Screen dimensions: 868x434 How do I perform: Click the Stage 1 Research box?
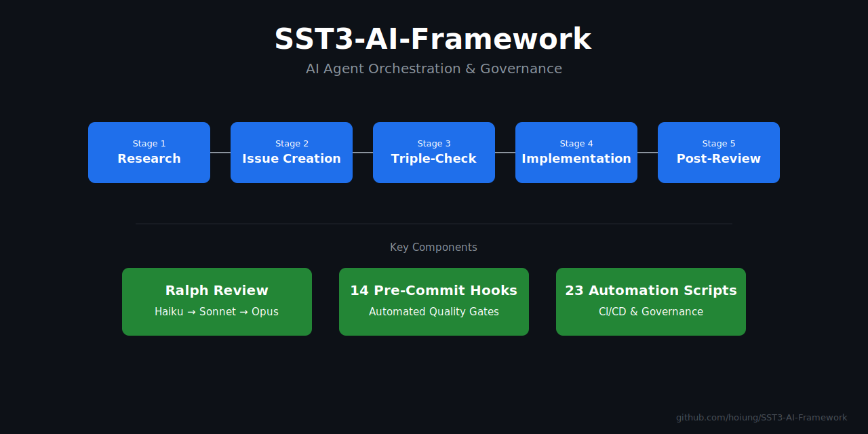pos(149,153)
